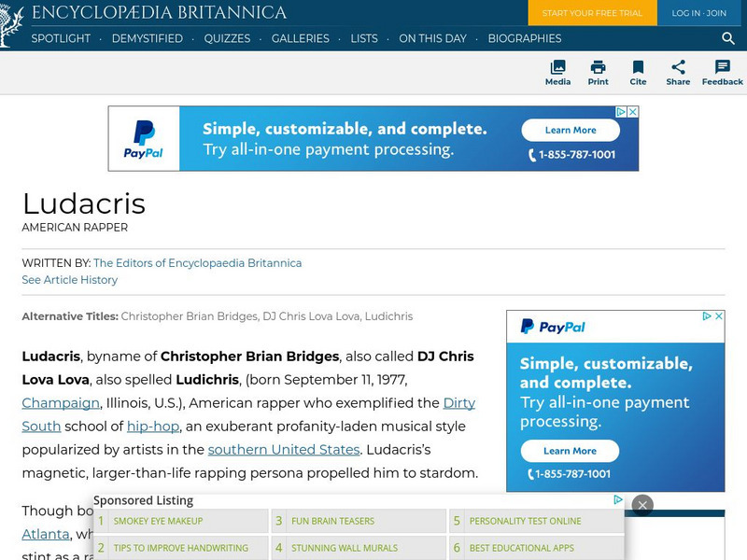Open The Editors of Encyclopaedia Britannica link
This screenshot has width=747, height=560.
click(x=197, y=263)
